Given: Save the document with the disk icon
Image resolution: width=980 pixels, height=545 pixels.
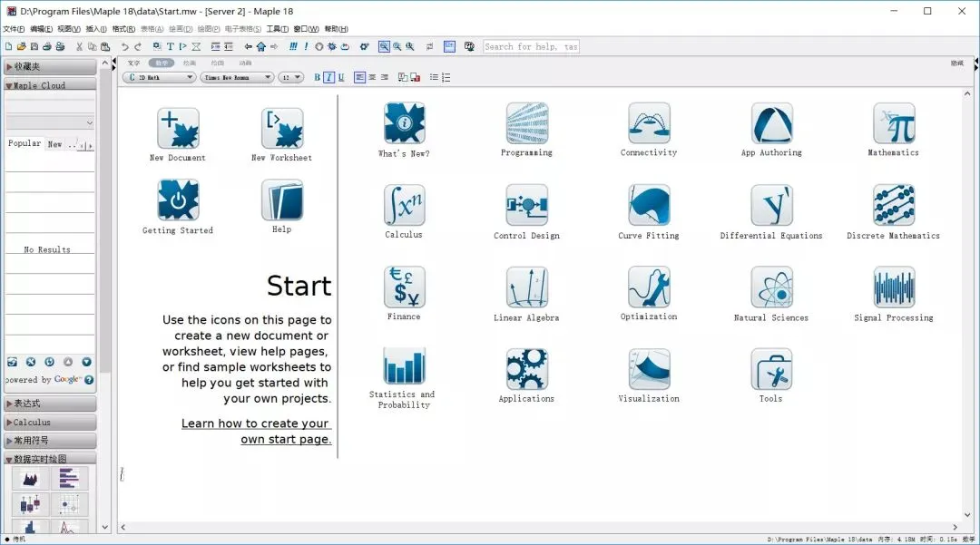Looking at the screenshot, I should tap(34, 46).
